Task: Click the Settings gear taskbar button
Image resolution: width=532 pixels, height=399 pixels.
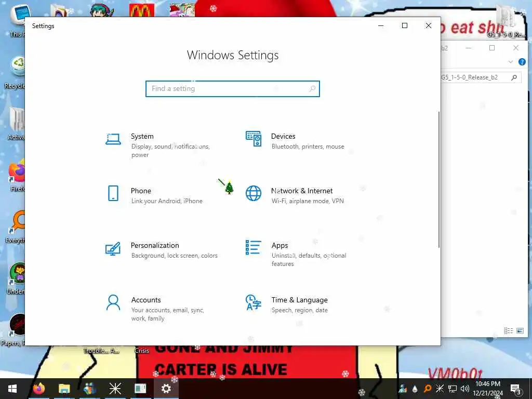Action: tap(166, 389)
